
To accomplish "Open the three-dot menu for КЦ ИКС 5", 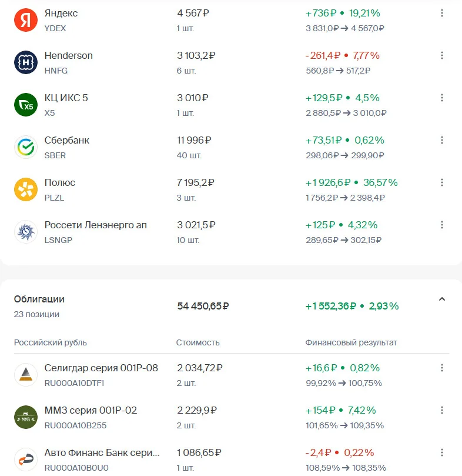I will coord(442,98).
